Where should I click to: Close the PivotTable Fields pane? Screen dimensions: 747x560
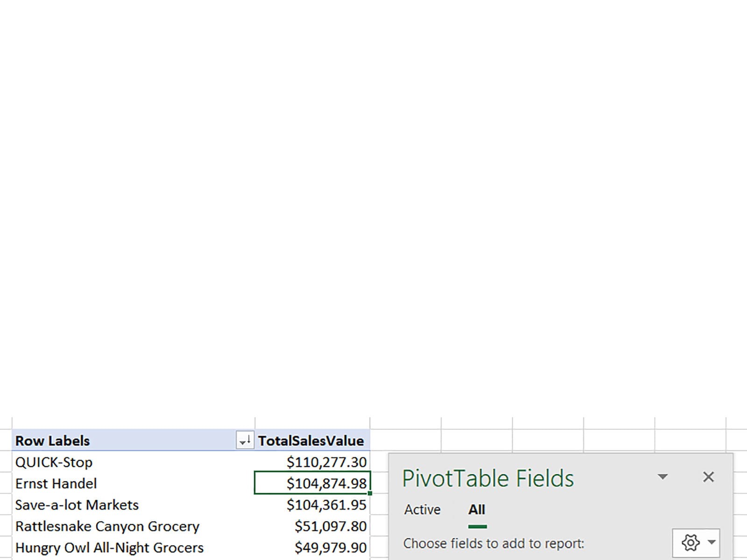(x=708, y=476)
